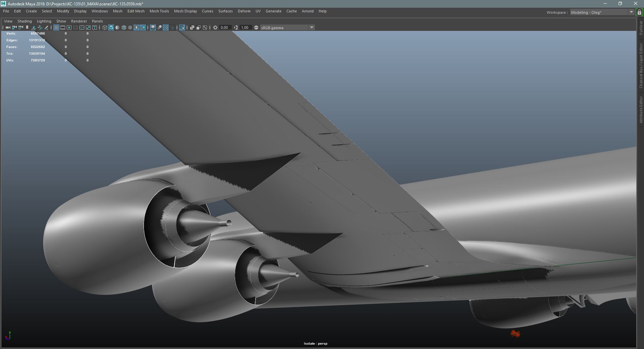Click the workspace lock icon

pos(639,12)
